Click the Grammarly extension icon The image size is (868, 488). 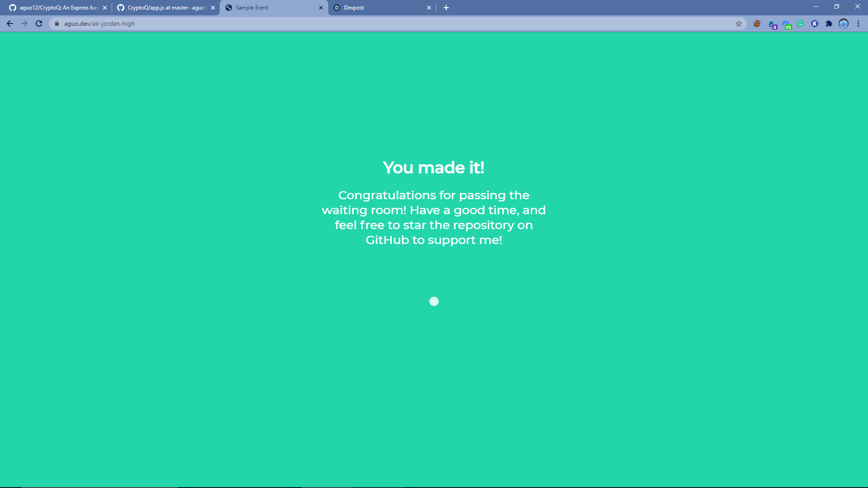[x=800, y=23]
